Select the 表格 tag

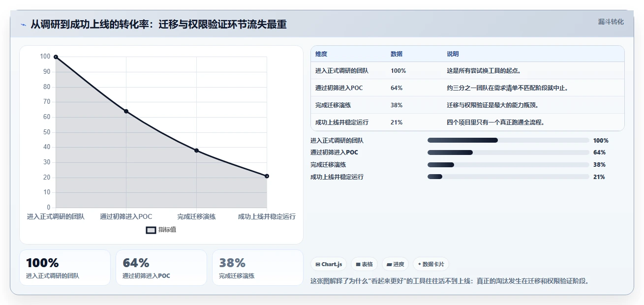[x=364, y=264]
